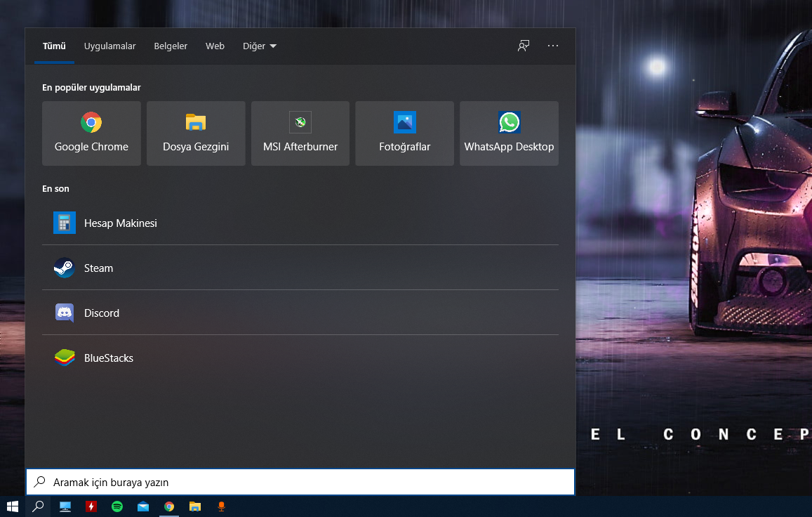Image resolution: width=812 pixels, height=517 pixels.
Task: Switch to the Belgeler tab
Action: (171, 46)
